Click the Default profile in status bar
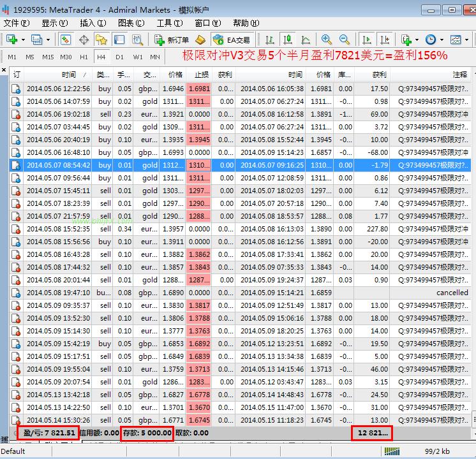The image size is (476, 459). pos(13,451)
